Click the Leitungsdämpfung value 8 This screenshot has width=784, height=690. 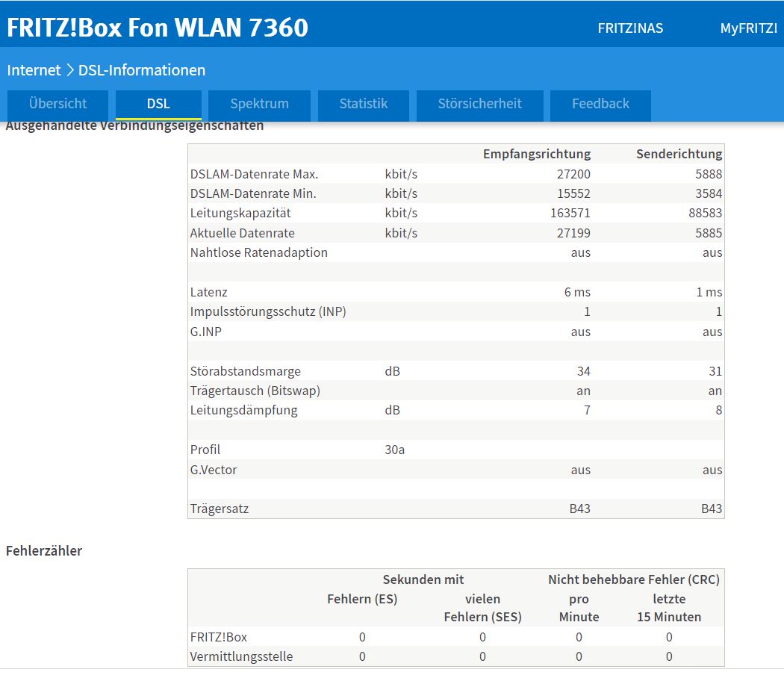click(x=718, y=410)
